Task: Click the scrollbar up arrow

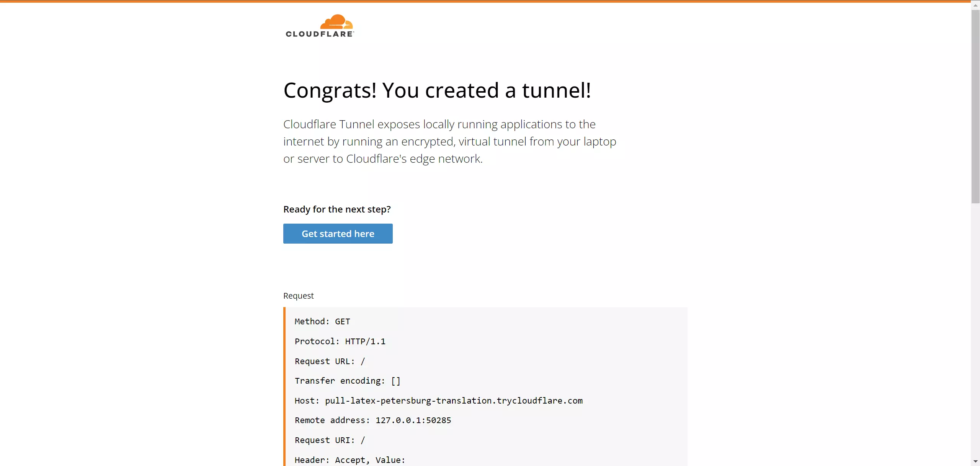Action: pyautogui.click(x=975, y=5)
